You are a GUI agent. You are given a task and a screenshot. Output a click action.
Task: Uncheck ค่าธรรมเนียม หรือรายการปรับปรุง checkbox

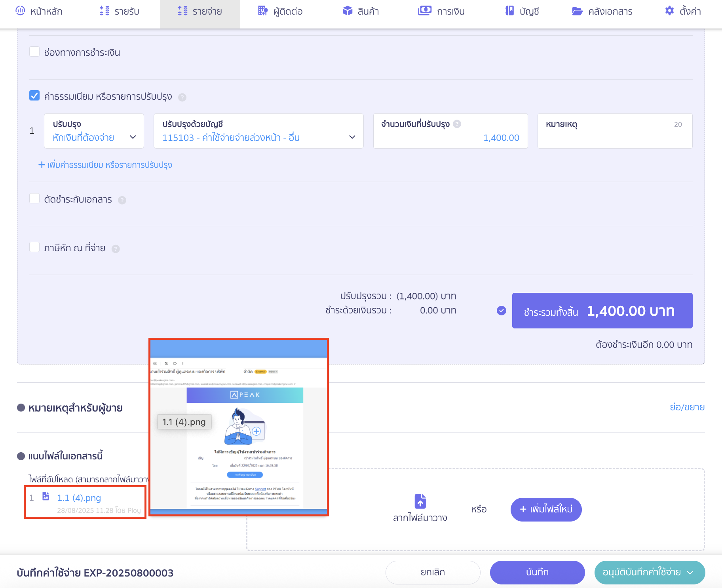[x=34, y=96]
